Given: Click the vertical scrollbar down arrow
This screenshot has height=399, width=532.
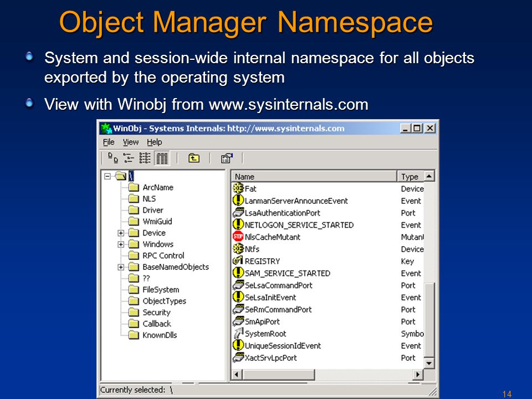Looking at the screenshot, I should (429, 363).
